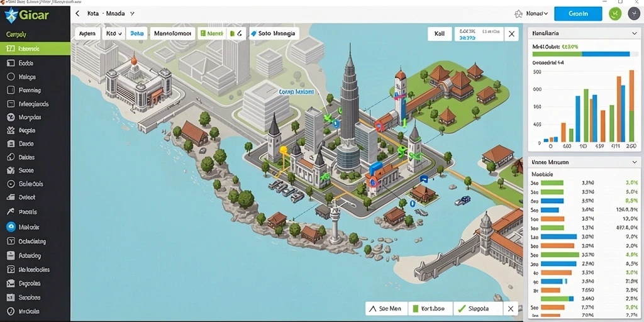Go back with the left arrow

pos(77,14)
